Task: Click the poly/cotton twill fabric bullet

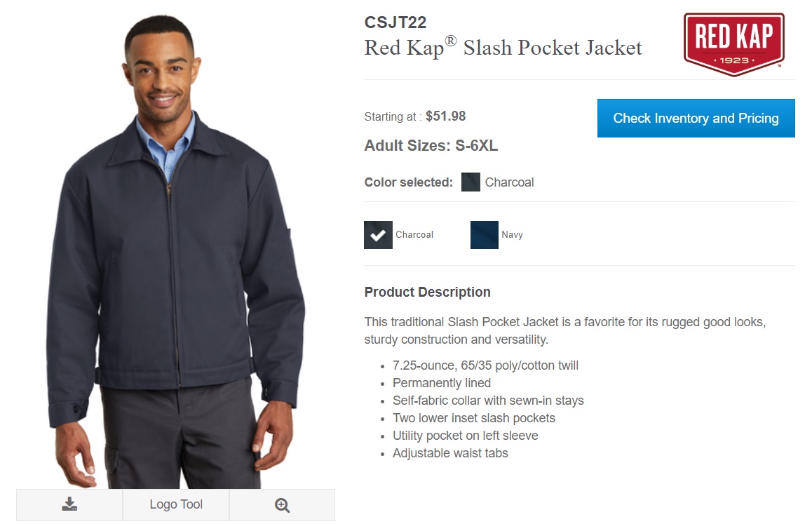Action: pos(485,365)
